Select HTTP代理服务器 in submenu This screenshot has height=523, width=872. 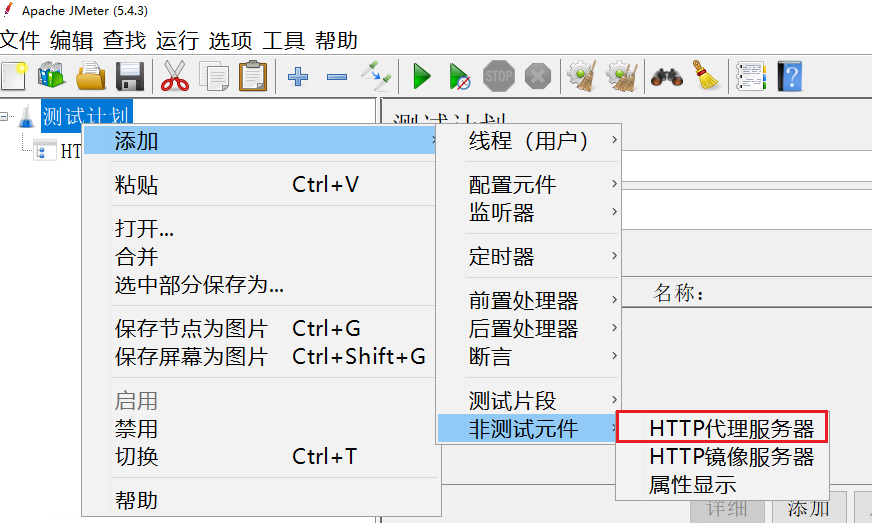point(722,428)
